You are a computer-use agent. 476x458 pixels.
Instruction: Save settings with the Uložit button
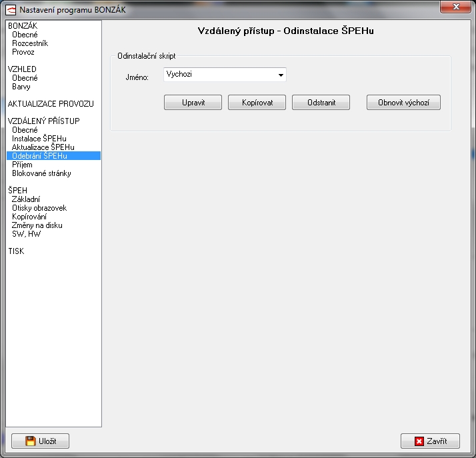click(41, 441)
